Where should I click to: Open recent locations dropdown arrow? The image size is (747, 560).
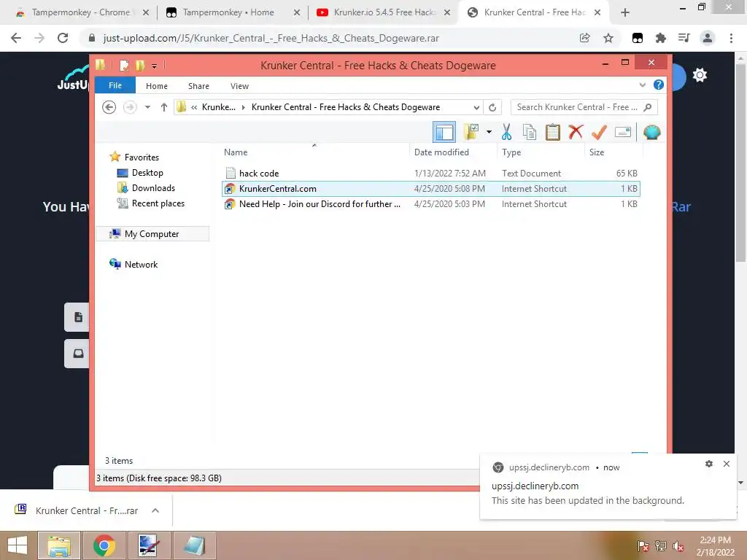[147, 107]
